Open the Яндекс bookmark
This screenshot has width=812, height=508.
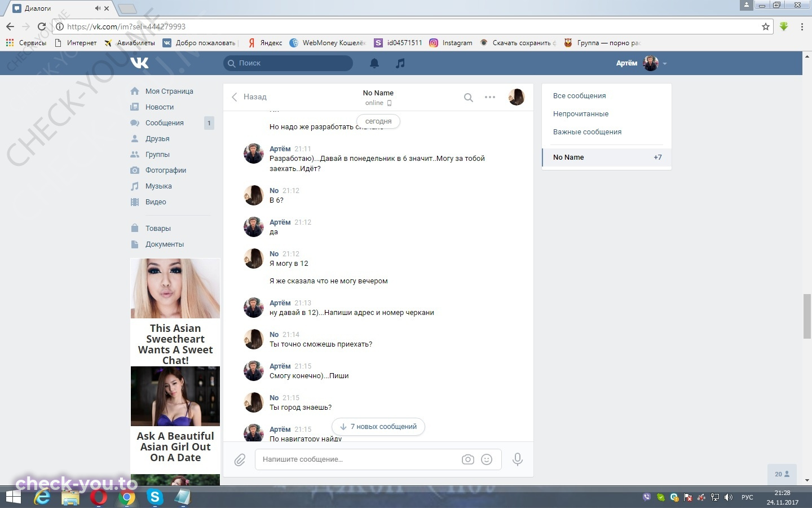pyautogui.click(x=266, y=43)
